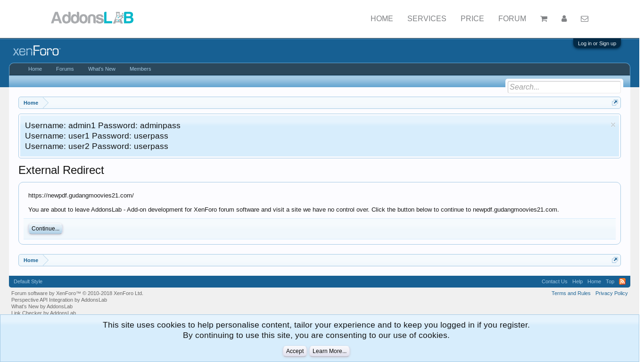This screenshot has width=644, height=362.
Task: Open Help in footer
Action: 578,281
